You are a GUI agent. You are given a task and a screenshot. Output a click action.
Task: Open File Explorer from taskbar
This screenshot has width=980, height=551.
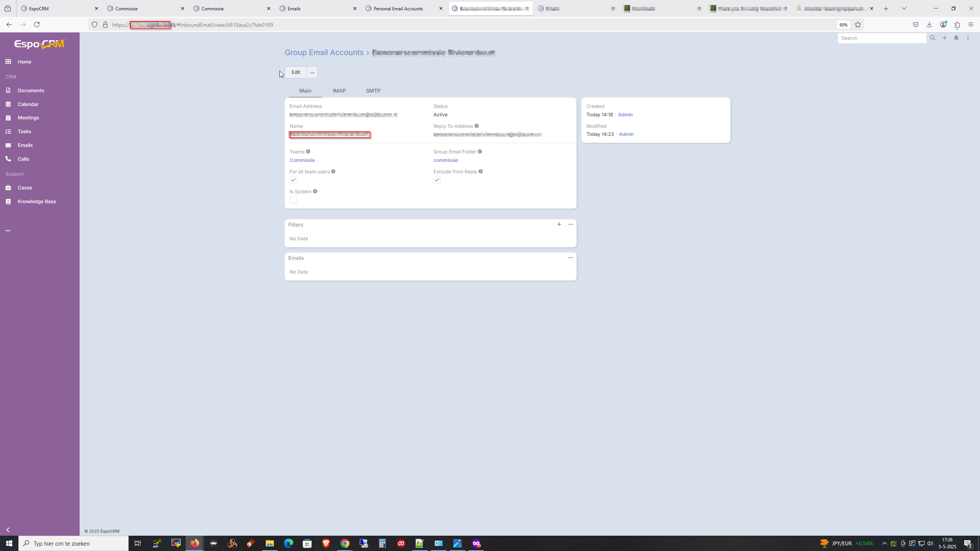click(x=270, y=543)
